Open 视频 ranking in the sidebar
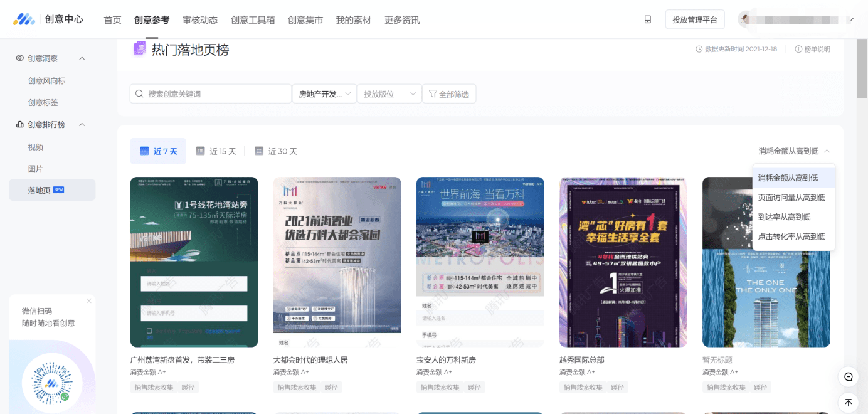Image resolution: width=868 pixels, height=414 pixels. (x=36, y=147)
